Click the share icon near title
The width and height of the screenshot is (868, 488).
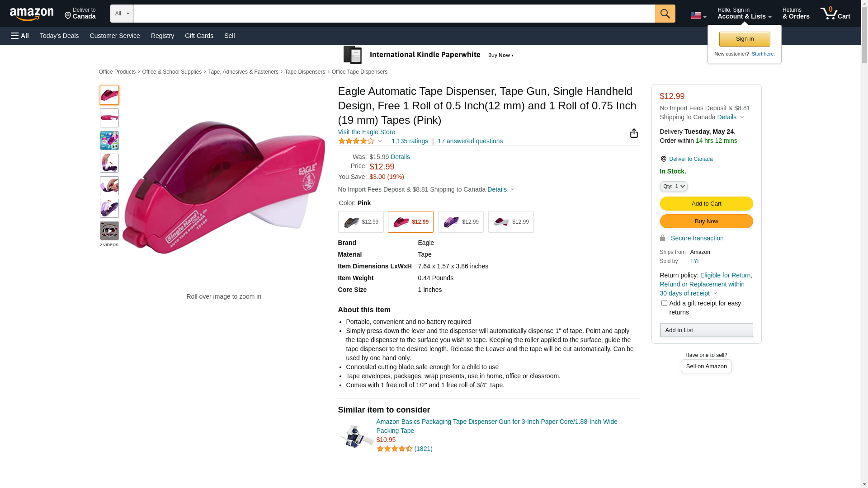click(x=634, y=133)
